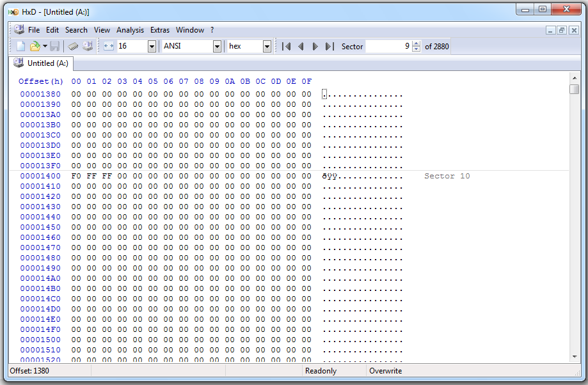Viewport: 588px width, 385px height.
Task: Click offset label 00001500
Action: [40, 340]
